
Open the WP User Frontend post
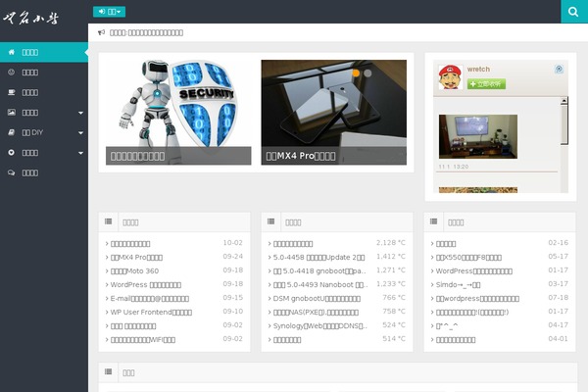coord(151,312)
